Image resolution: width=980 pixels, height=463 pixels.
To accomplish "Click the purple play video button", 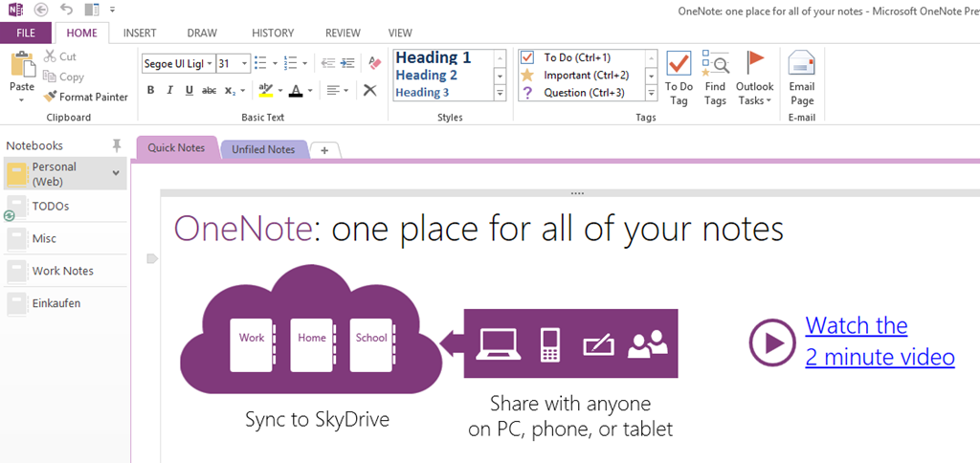I will click(x=772, y=342).
